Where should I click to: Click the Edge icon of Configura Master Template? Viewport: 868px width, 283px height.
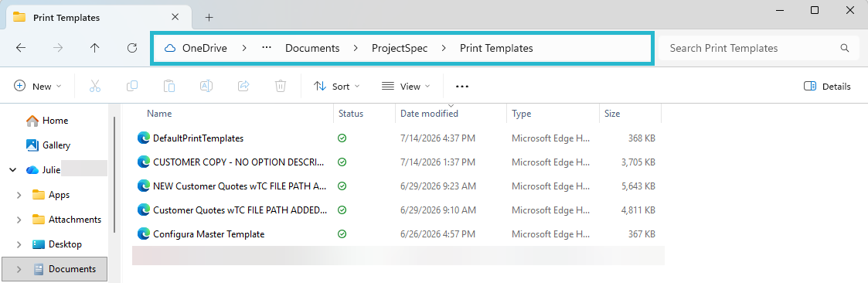pos(144,234)
